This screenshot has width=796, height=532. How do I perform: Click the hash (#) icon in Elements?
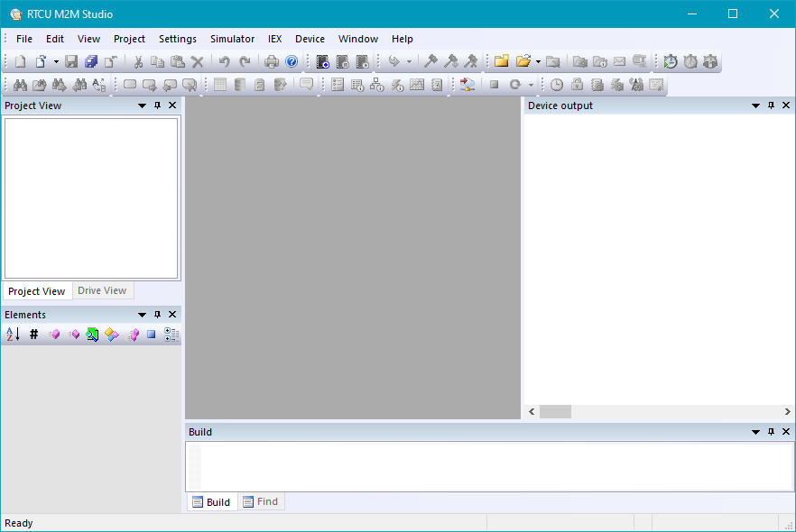[x=33, y=335]
